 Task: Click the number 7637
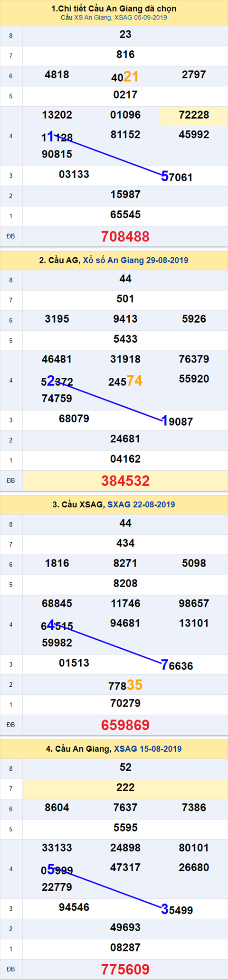(125, 807)
